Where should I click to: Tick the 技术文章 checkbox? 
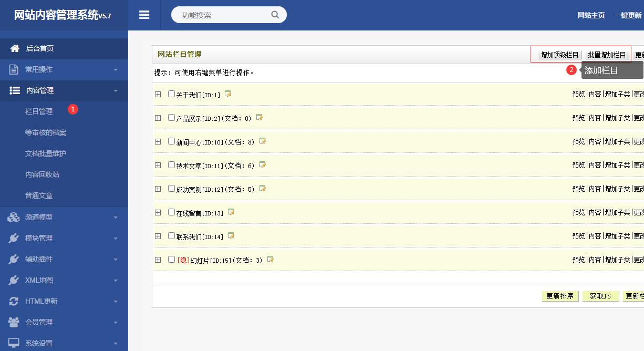[171, 165]
